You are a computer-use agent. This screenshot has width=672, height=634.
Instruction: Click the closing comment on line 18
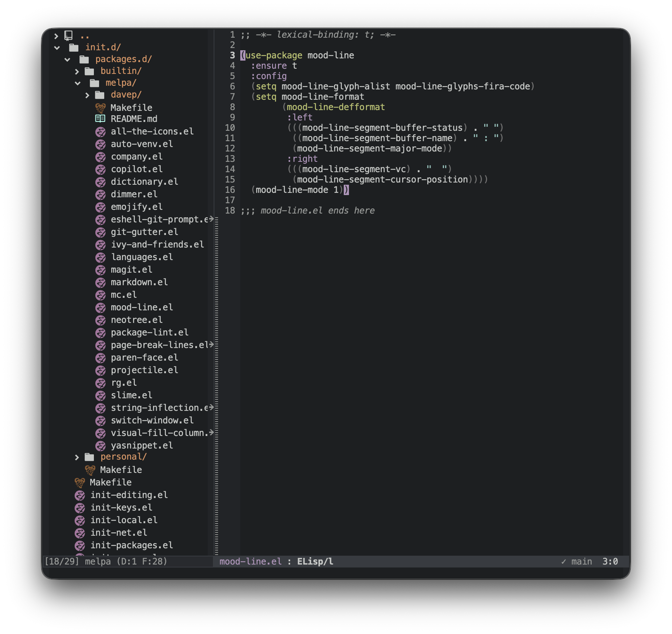[308, 211]
